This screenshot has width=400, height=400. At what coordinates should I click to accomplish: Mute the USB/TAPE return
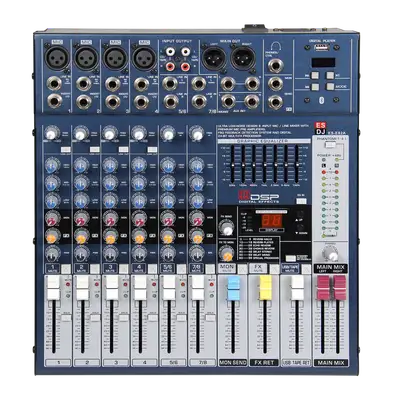coord(305,269)
